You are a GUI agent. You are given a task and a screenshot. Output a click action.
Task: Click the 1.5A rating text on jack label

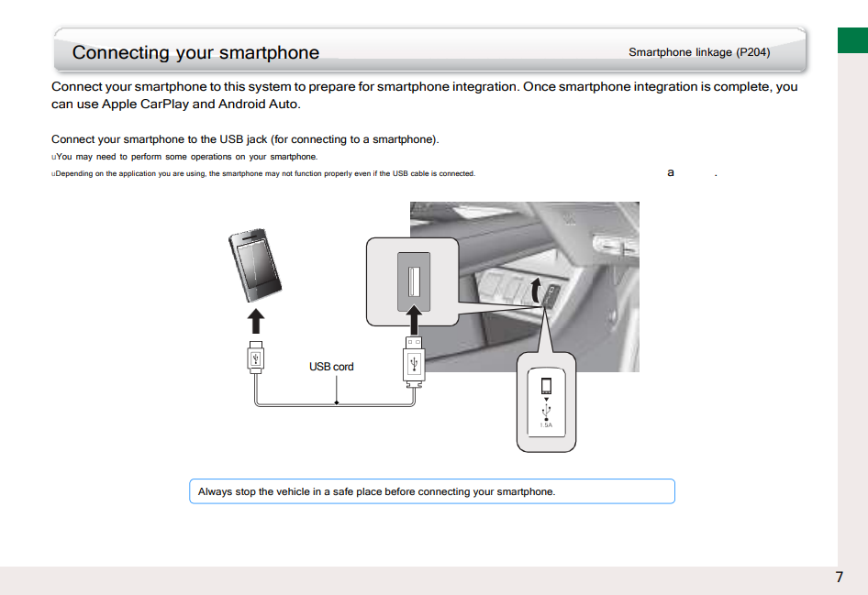[x=546, y=425]
